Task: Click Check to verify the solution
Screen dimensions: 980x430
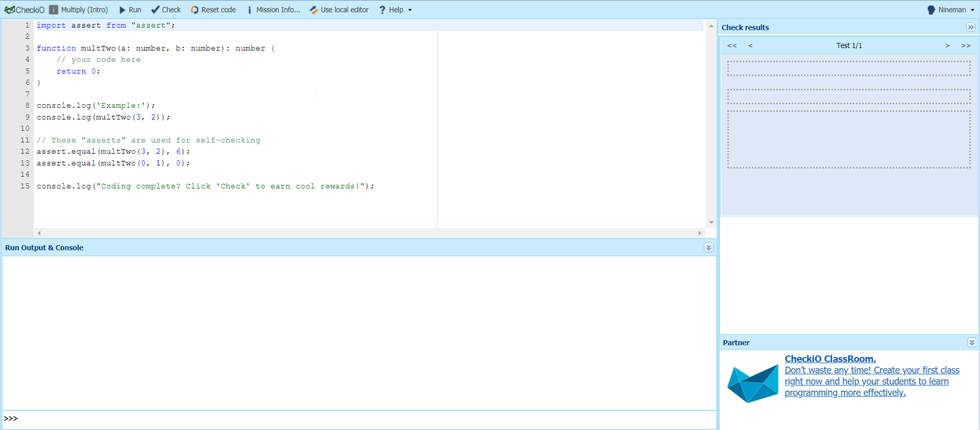Action: [166, 10]
